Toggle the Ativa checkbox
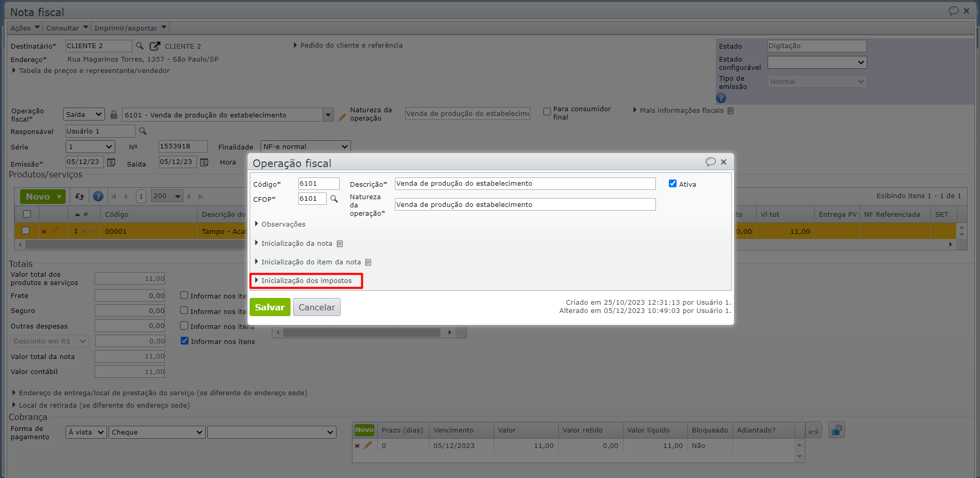 (x=672, y=184)
